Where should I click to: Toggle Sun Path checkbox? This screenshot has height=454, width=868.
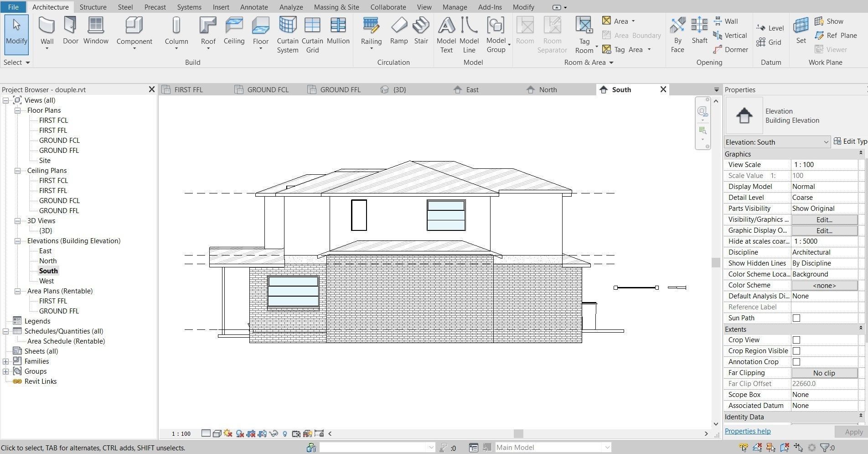pos(796,318)
